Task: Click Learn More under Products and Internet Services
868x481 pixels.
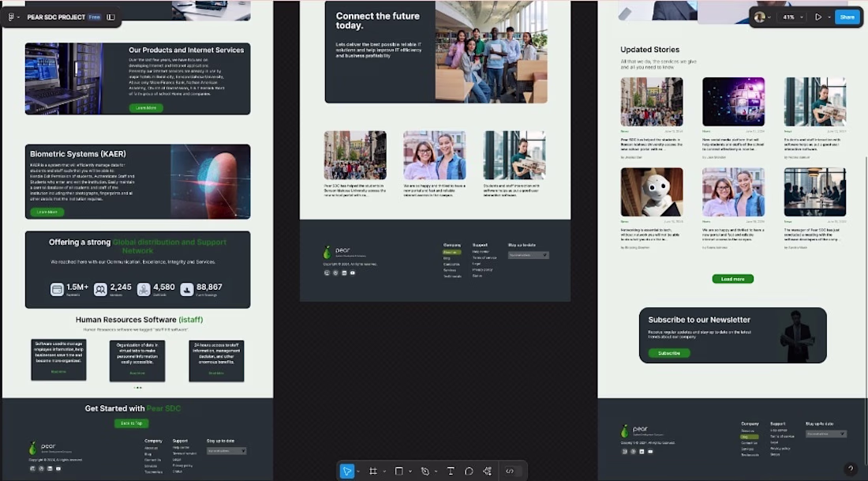Action: coord(146,108)
